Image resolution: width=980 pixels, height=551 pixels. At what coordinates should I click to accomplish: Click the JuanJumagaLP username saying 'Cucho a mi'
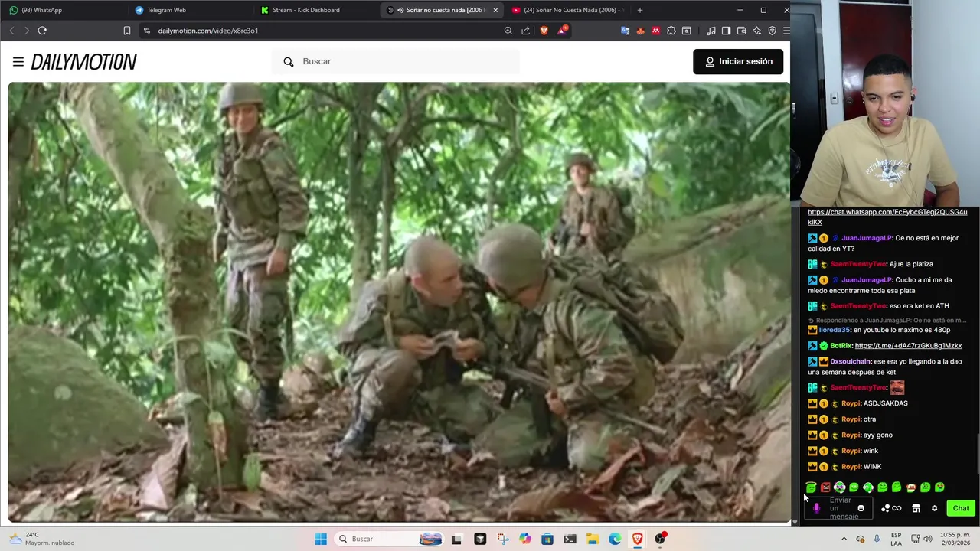point(866,280)
